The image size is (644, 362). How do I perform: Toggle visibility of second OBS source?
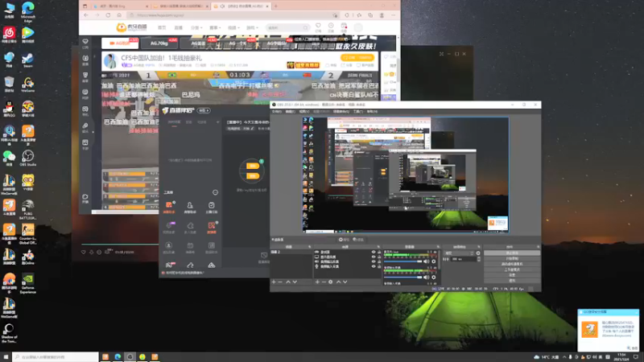[x=374, y=257]
